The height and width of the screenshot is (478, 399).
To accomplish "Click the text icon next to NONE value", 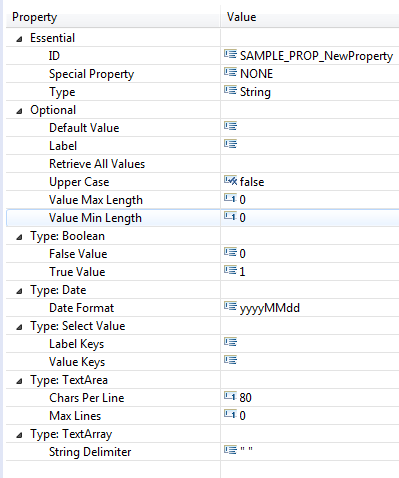I will coord(230,72).
